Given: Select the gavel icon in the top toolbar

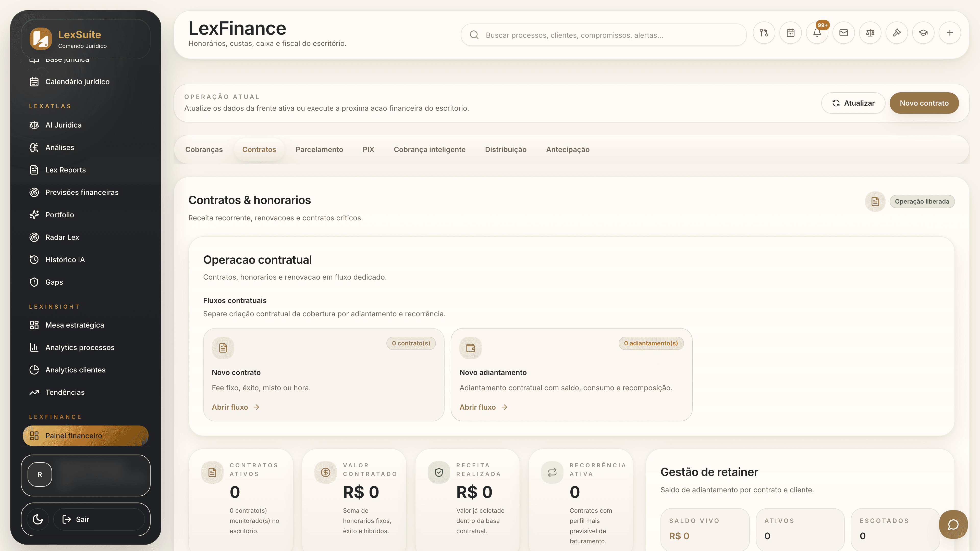Looking at the screenshot, I should [897, 33].
